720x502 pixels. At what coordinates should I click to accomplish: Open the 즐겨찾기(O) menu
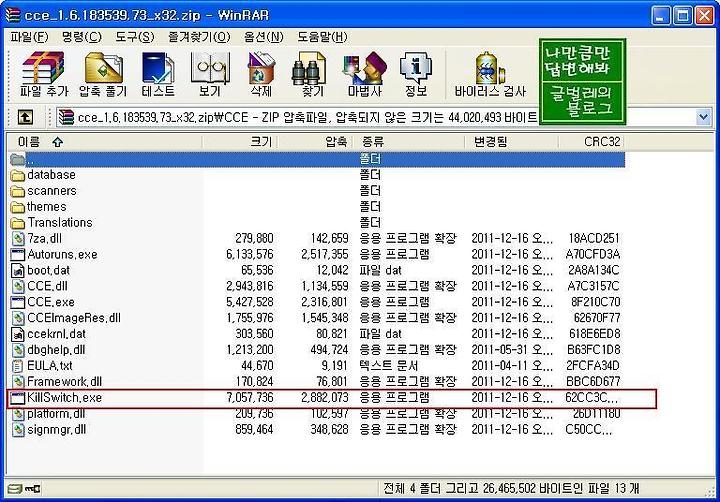coord(199,37)
